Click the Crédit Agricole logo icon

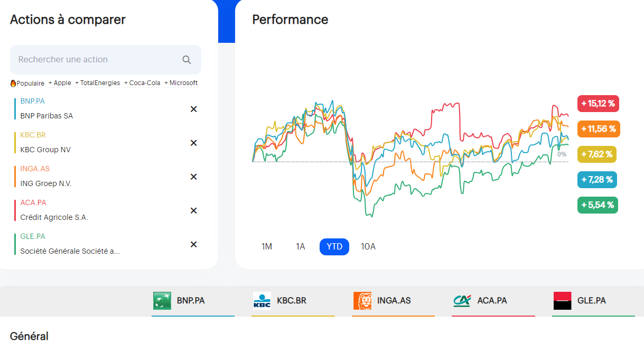(x=462, y=301)
